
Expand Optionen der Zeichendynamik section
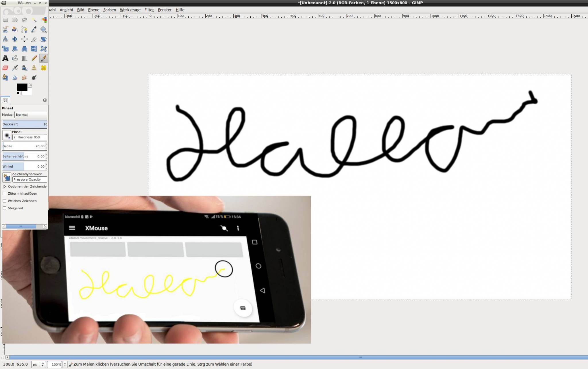pos(5,187)
